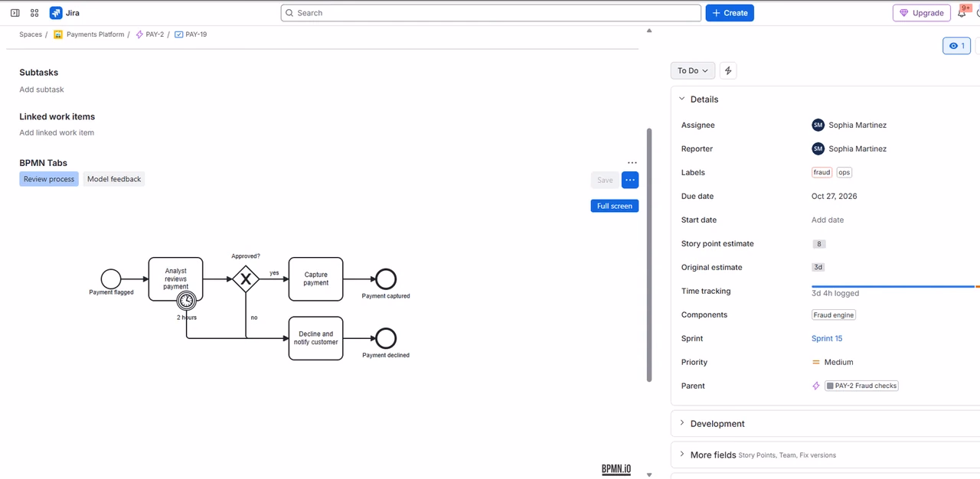The width and height of the screenshot is (980, 479).
Task: Click the gem icon on Upgrade
Action: [904, 13]
